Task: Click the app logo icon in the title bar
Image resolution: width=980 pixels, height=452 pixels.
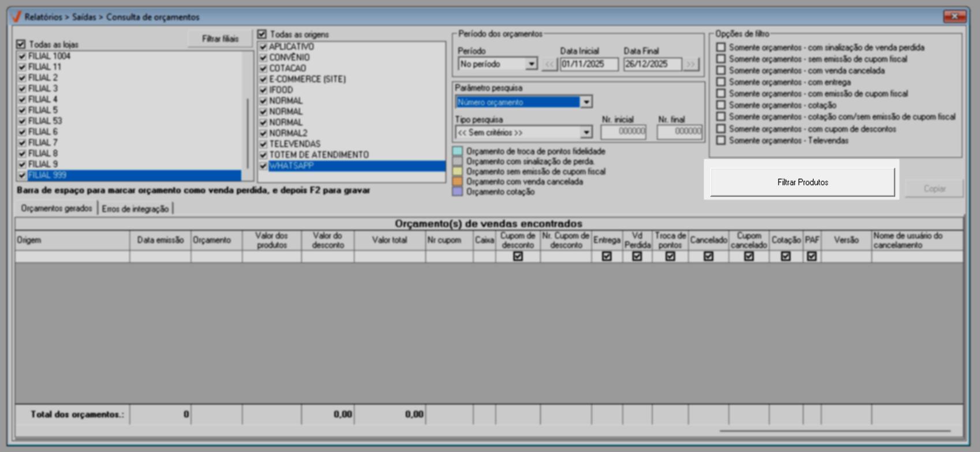Action: click(x=16, y=17)
